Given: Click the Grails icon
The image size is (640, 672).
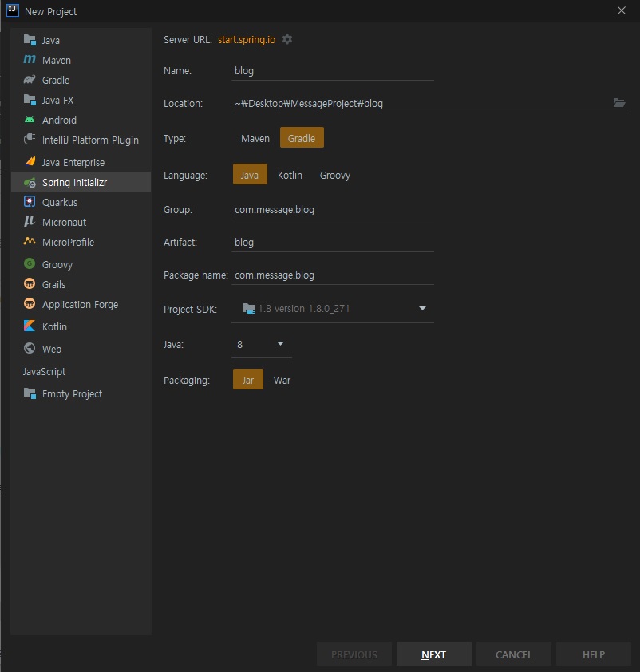Looking at the screenshot, I should pos(30,283).
